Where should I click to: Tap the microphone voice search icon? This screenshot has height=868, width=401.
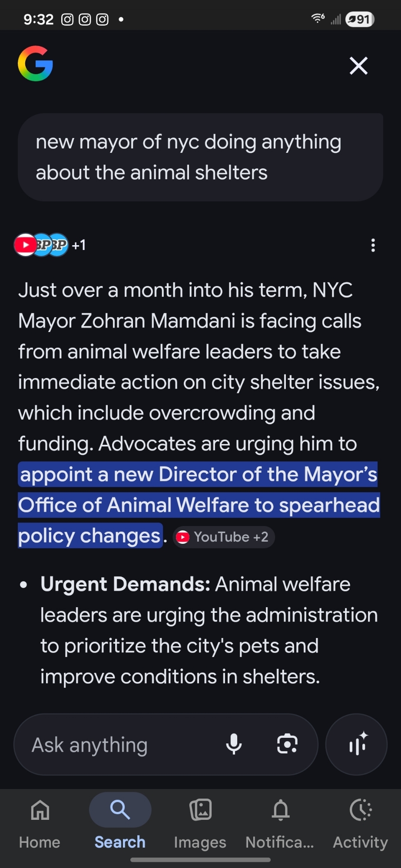point(234,744)
